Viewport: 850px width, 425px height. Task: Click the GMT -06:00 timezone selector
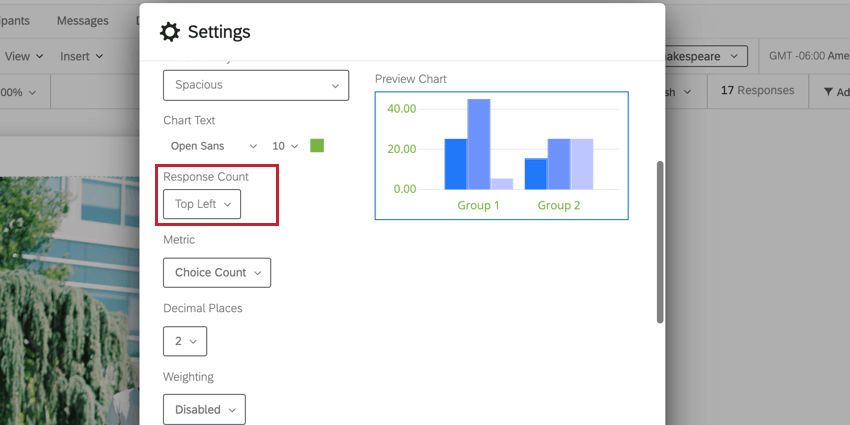tap(806, 57)
